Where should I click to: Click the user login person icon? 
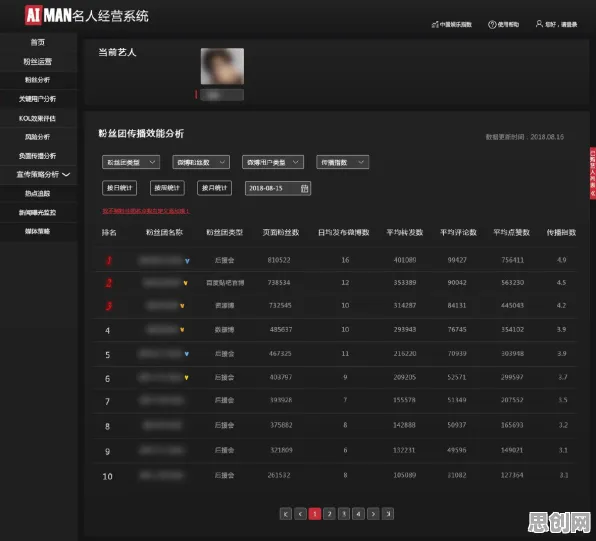tap(539, 24)
